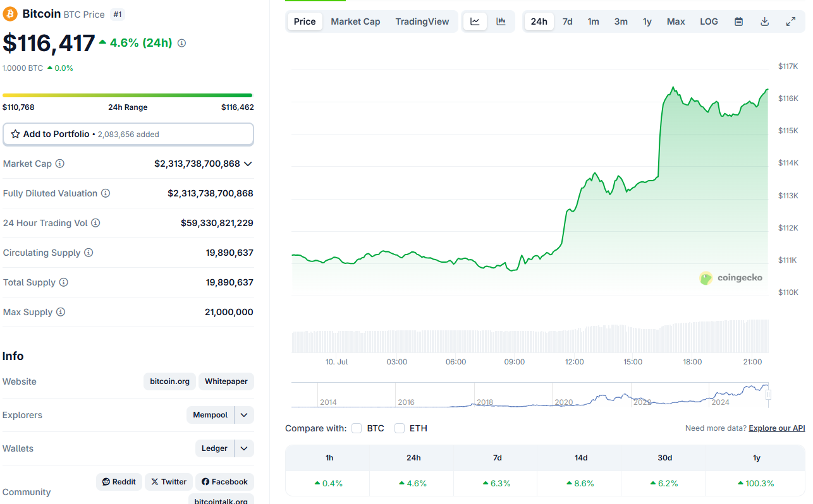This screenshot has width=813, height=504.
Task: Click the Bitcoin logo icon
Action: click(x=10, y=13)
